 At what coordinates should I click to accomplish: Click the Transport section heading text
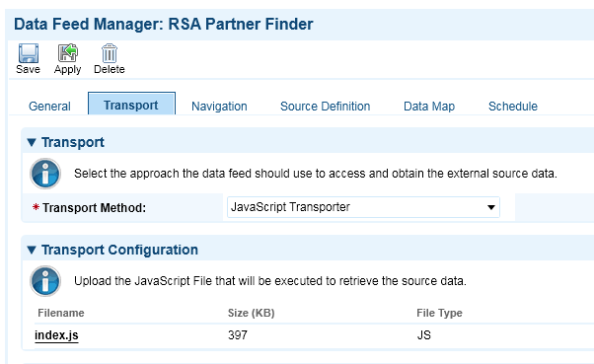73,142
